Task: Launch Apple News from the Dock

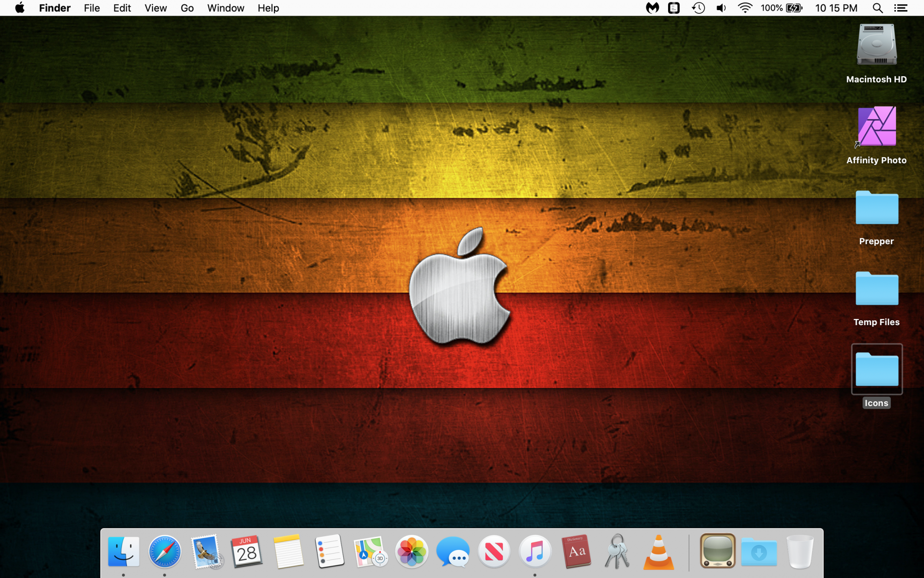Action: tap(494, 552)
